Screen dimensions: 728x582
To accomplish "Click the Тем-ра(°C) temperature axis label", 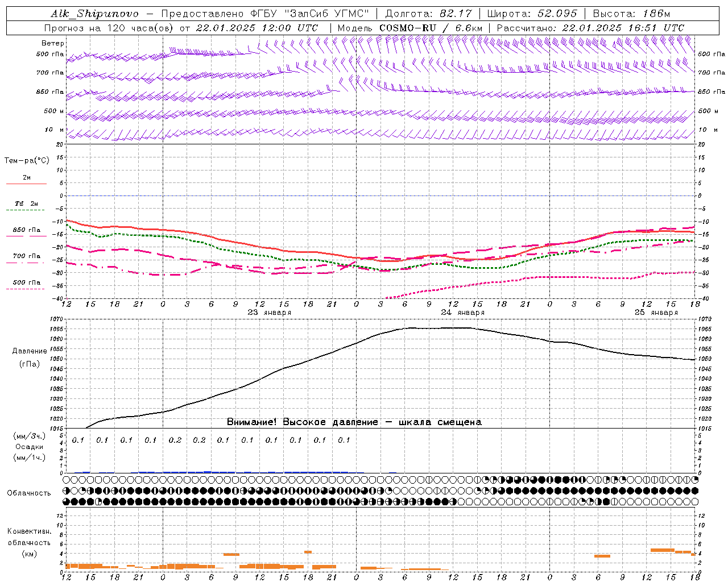I will tap(27, 160).
